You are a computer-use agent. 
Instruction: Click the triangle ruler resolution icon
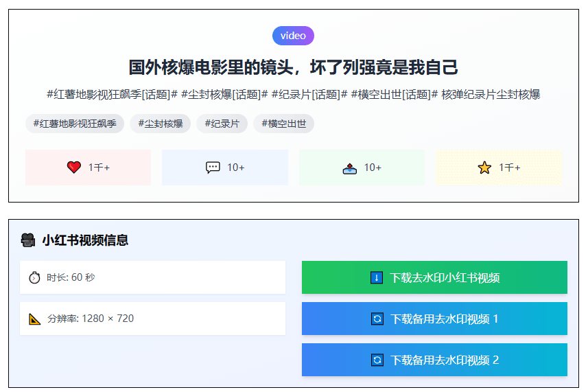[35, 319]
